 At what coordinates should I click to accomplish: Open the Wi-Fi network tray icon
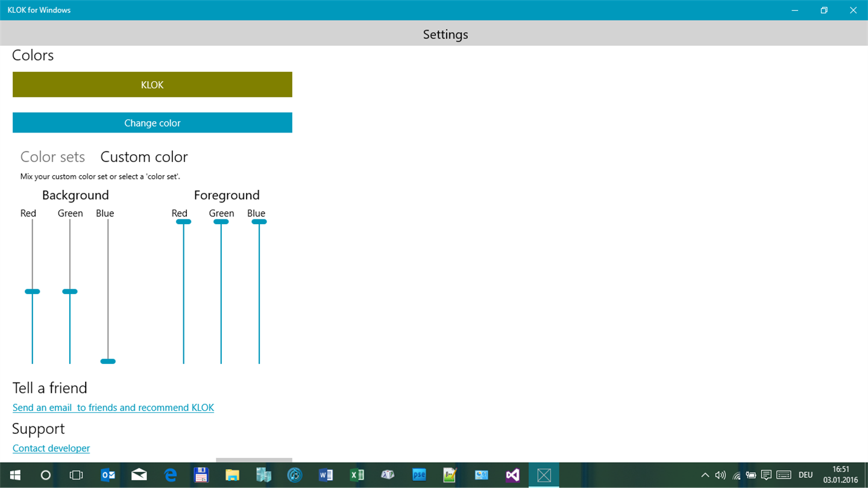737,475
